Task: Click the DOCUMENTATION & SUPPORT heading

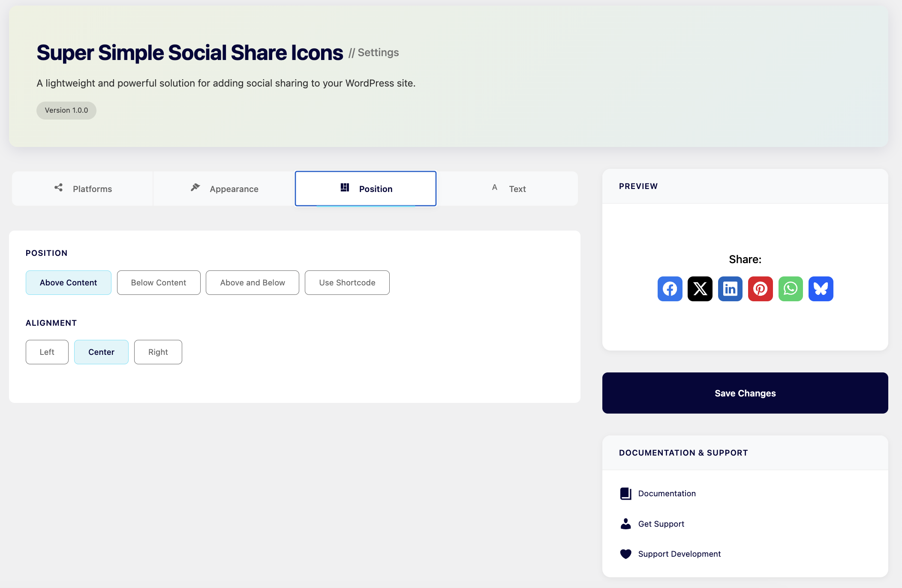Action: pyautogui.click(x=683, y=453)
